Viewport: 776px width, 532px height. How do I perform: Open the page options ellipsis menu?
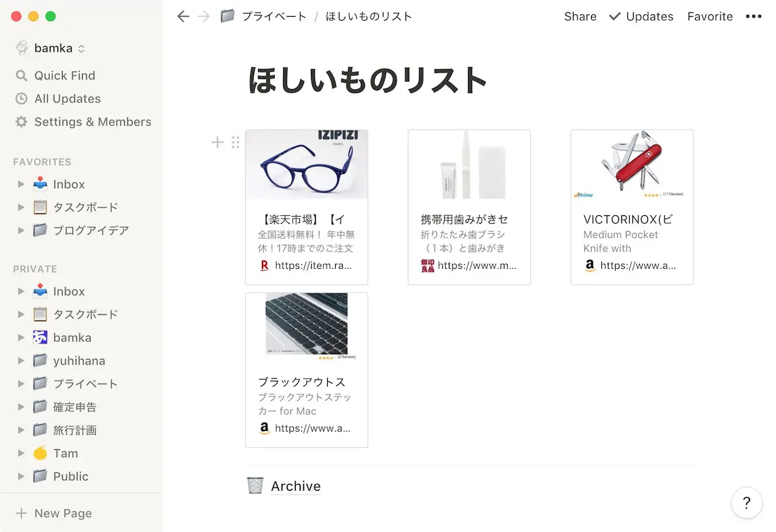click(x=753, y=16)
